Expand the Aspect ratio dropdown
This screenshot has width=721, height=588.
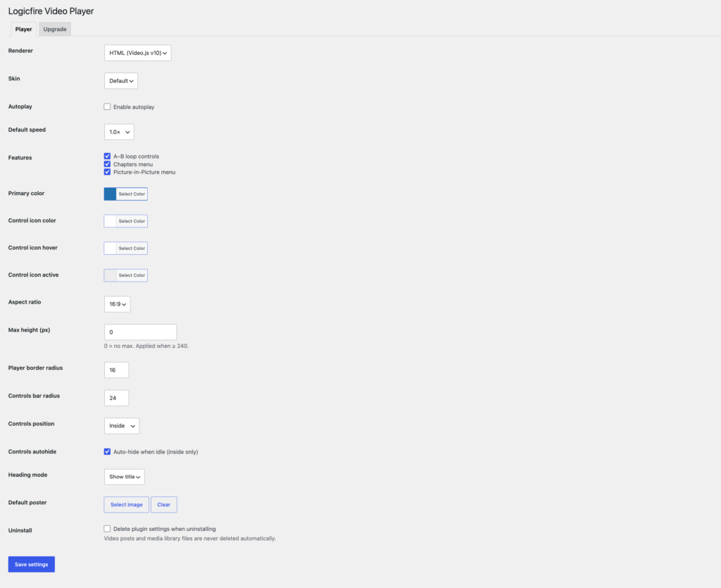click(118, 304)
